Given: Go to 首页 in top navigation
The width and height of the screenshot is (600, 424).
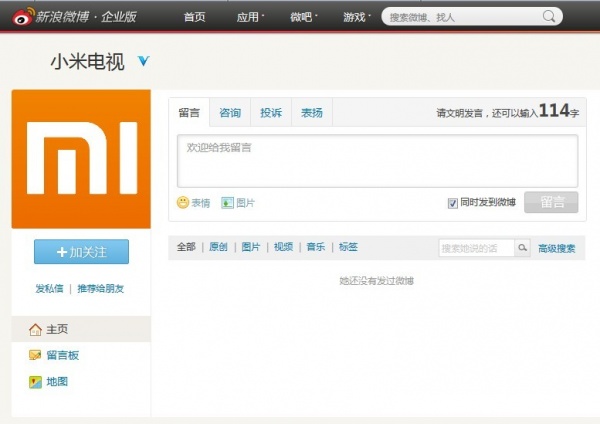Looking at the screenshot, I should pos(194,17).
